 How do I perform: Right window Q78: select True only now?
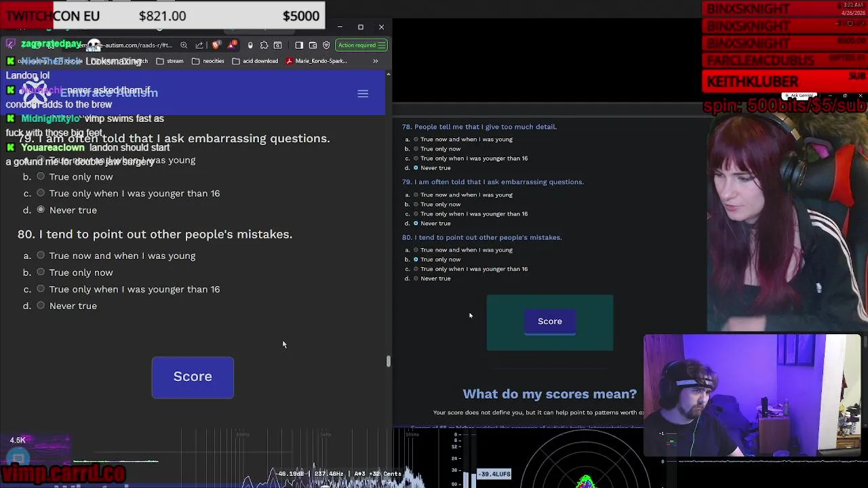(416, 149)
